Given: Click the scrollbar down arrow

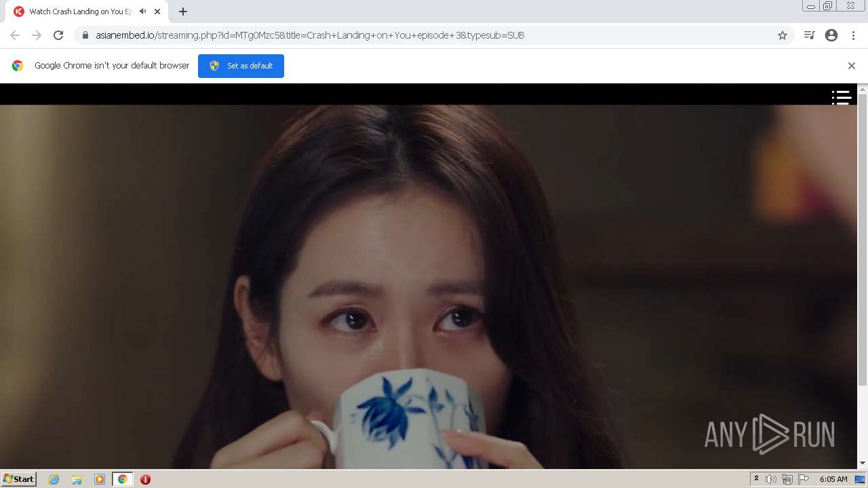Looking at the screenshot, I should click(863, 464).
